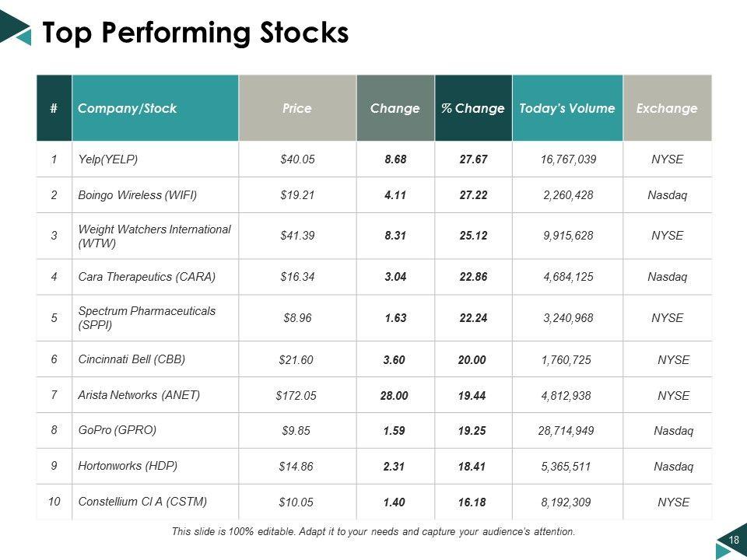Select Weight Watchers International (WTW) cell
Viewport: 747px width, 560px height.
[154, 236]
